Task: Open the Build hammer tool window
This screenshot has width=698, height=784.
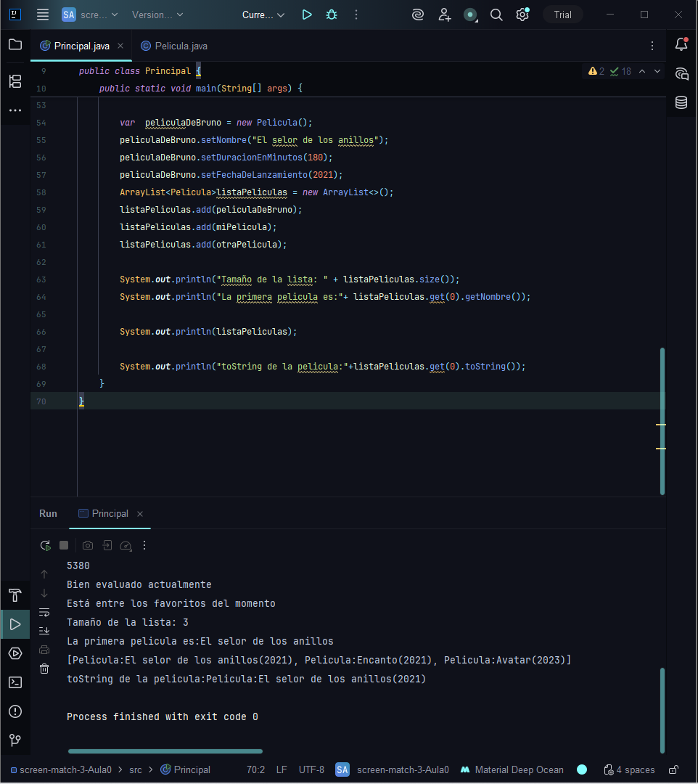Action: [15, 595]
